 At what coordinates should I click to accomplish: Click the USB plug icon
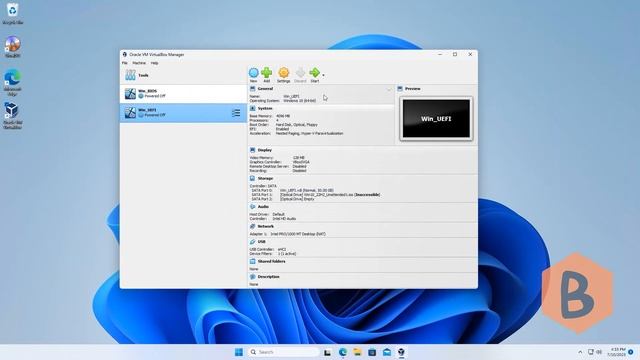(252, 242)
